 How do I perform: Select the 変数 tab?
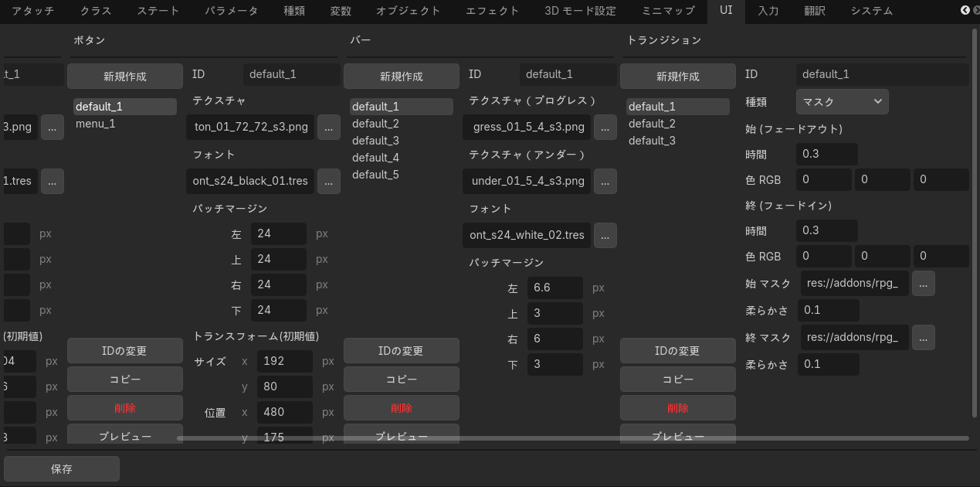(341, 11)
